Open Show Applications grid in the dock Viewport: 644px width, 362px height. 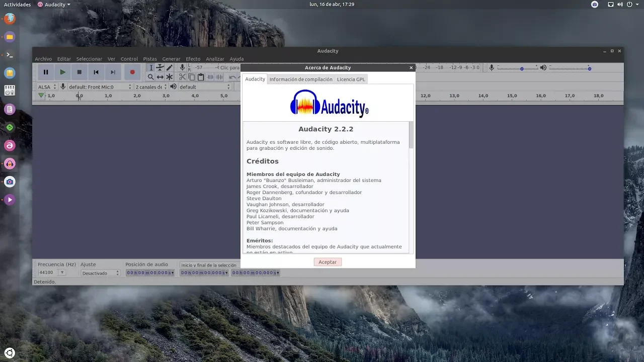10,352
